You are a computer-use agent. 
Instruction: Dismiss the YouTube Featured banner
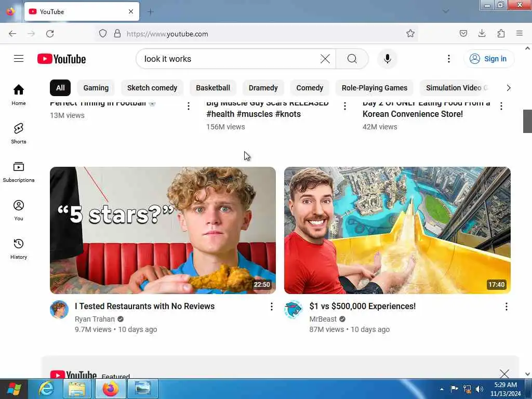pos(504,374)
